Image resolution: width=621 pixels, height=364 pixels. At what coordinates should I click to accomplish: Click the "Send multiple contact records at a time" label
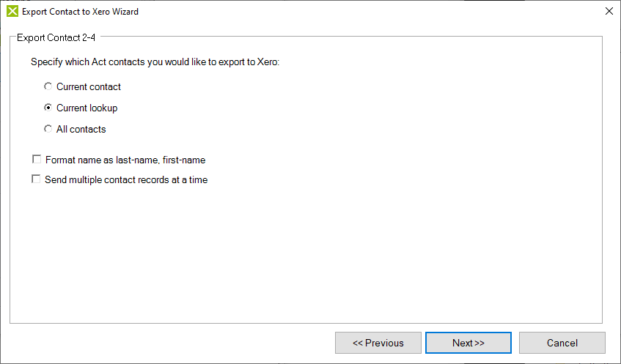point(126,179)
